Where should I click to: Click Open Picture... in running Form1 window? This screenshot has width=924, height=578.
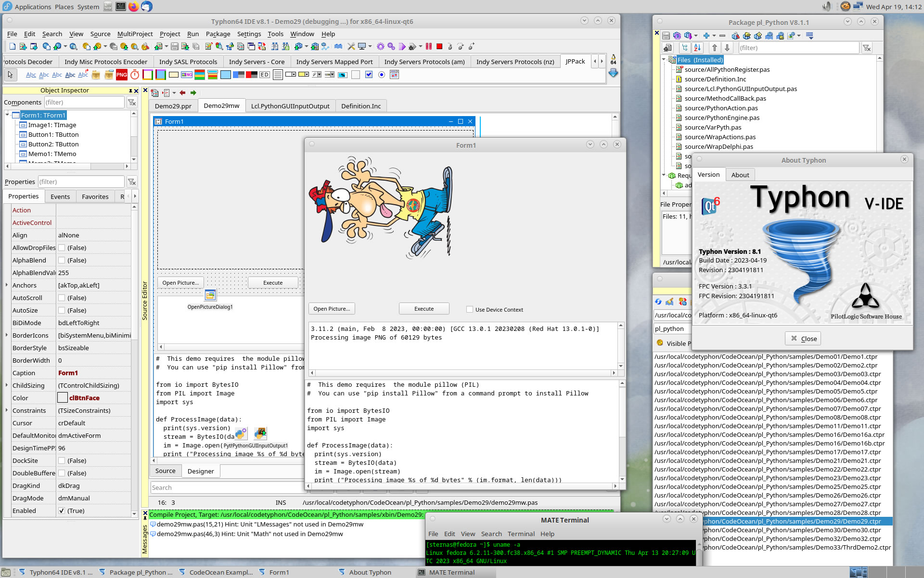(332, 309)
